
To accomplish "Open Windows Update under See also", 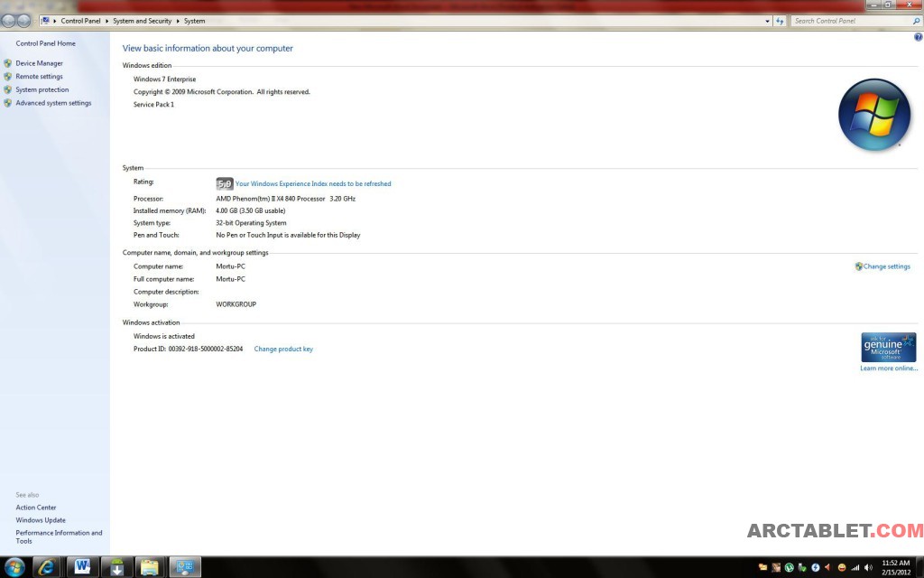I will (41, 520).
